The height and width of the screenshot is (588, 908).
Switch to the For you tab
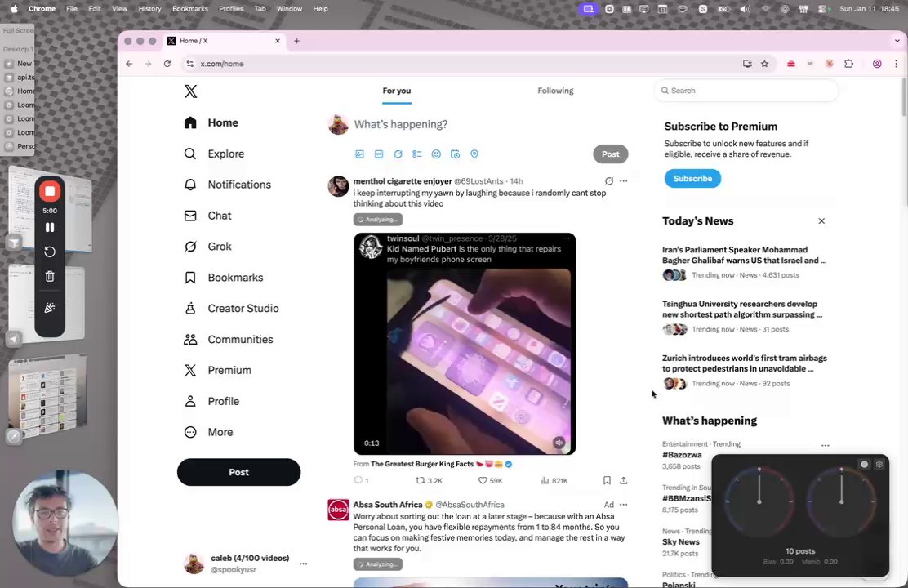click(x=397, y=91)
